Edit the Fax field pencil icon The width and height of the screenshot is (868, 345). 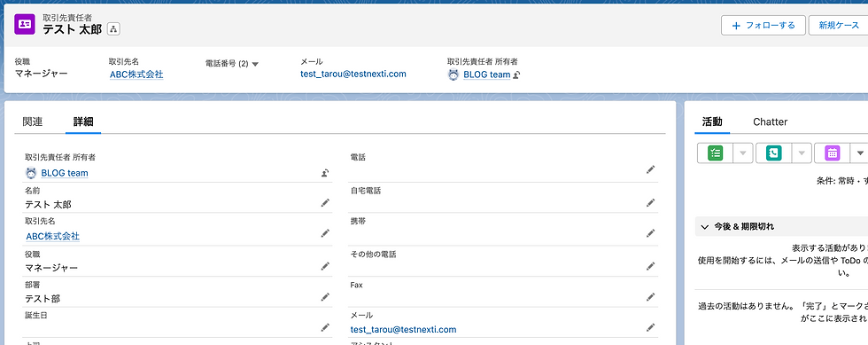coord(650,298)
